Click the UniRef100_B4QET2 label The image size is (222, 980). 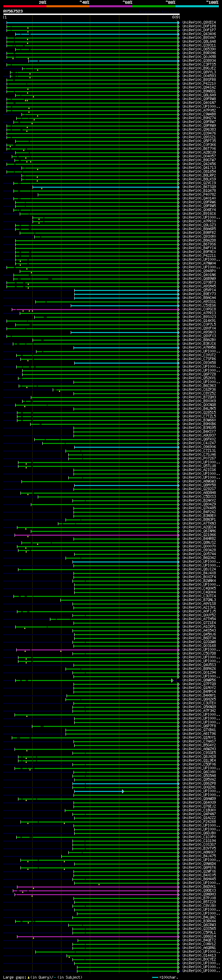pyautogui.click(x=199, y=940)
